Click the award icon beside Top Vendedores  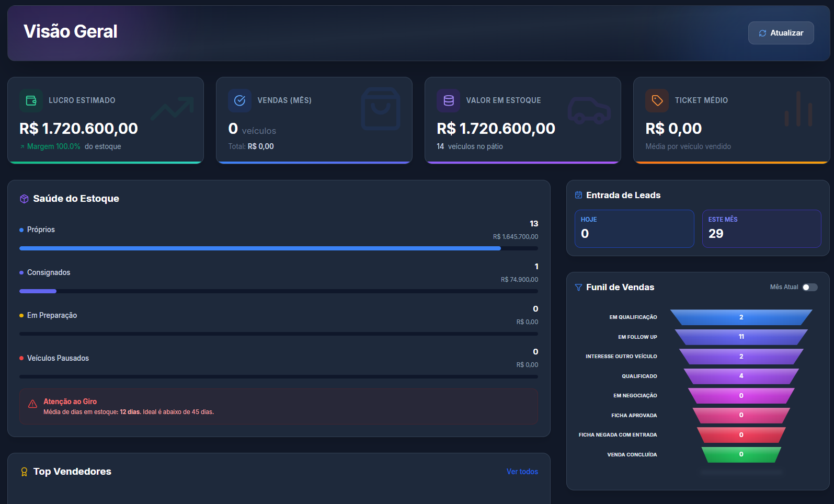24,472
